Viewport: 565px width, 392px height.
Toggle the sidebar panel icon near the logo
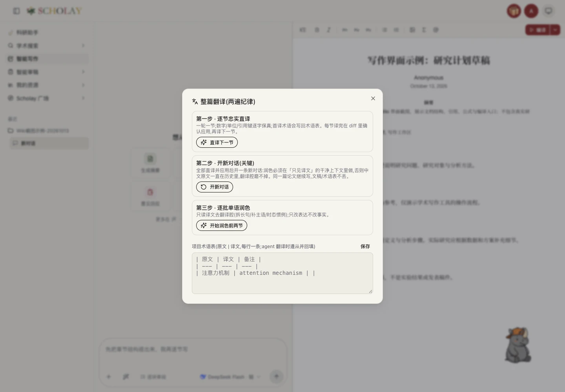pos(16,11)
